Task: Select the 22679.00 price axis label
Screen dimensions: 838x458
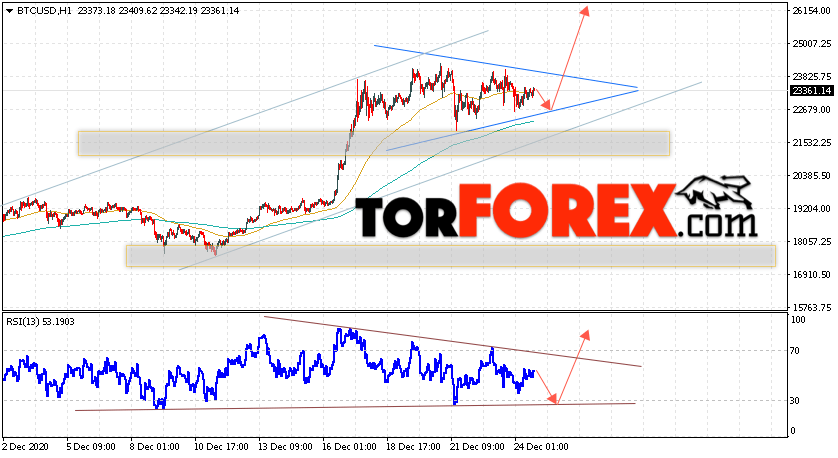Action: [811, 110]
